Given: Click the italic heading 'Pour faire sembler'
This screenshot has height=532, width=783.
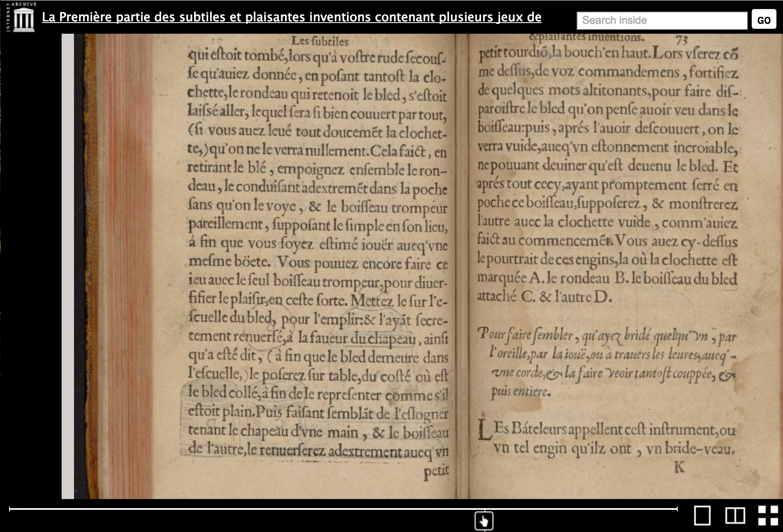Looking at the screenshot, I should [525, 335].
